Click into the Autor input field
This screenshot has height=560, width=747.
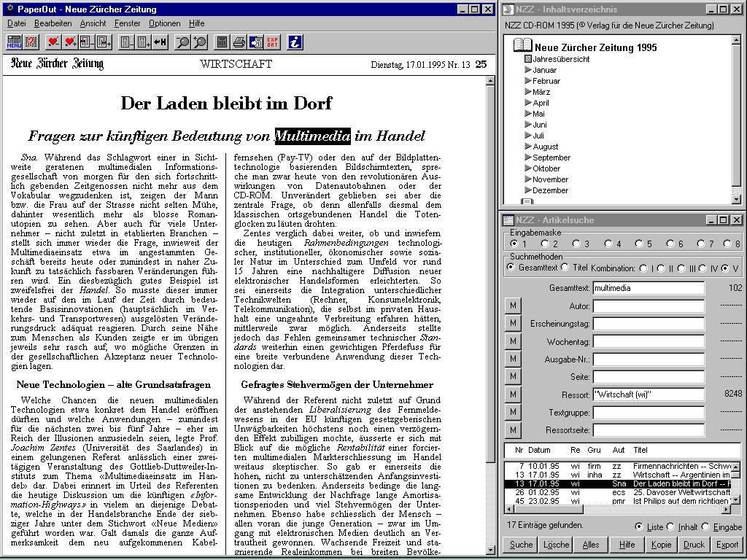pos(649,306)
